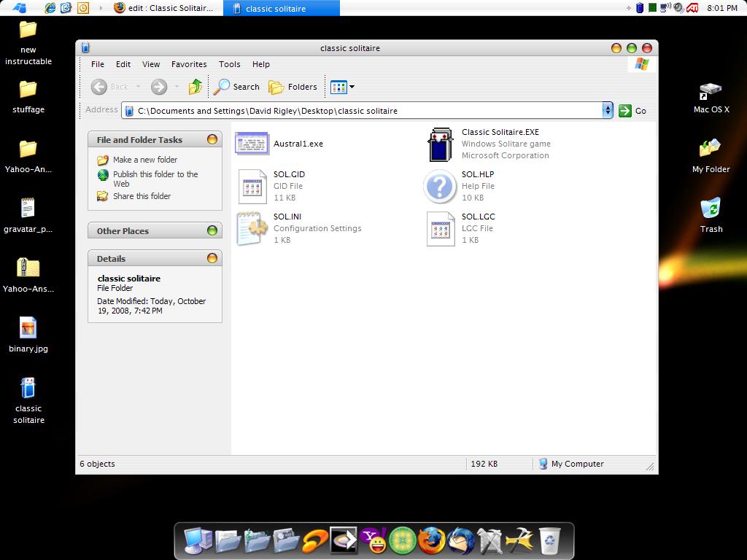Open the Trash icon on the desktop
Screen dimensions: 747x560
[711, 209]
